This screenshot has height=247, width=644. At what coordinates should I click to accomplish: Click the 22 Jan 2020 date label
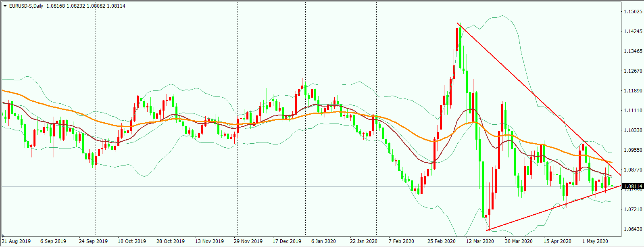click(x=364, y=241)
